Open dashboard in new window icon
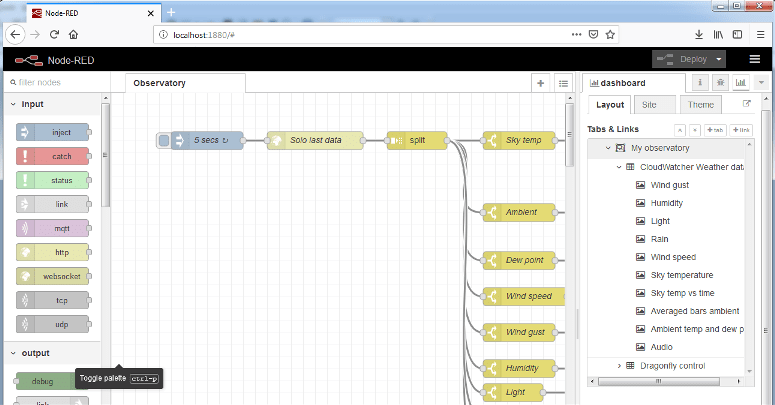This screenshot has width=775, height=405. click(746, 104)
